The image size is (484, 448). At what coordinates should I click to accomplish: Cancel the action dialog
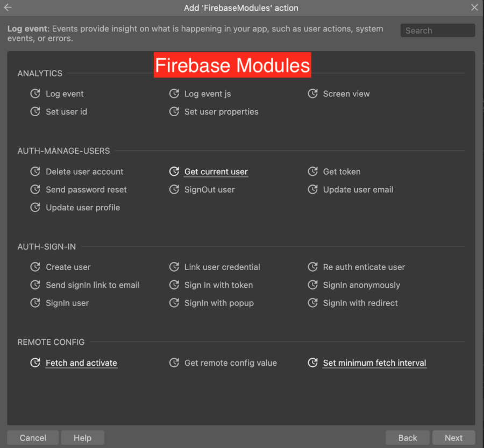click(x=32, y=437)
